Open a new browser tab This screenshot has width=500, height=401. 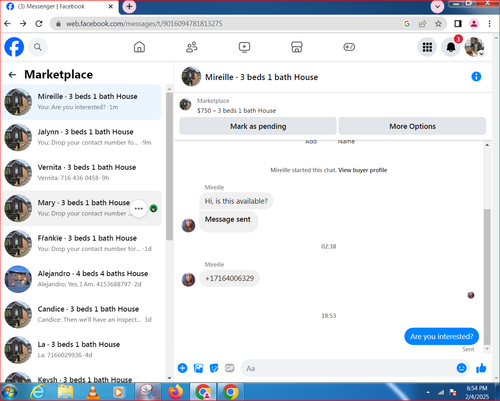[129, 7]
